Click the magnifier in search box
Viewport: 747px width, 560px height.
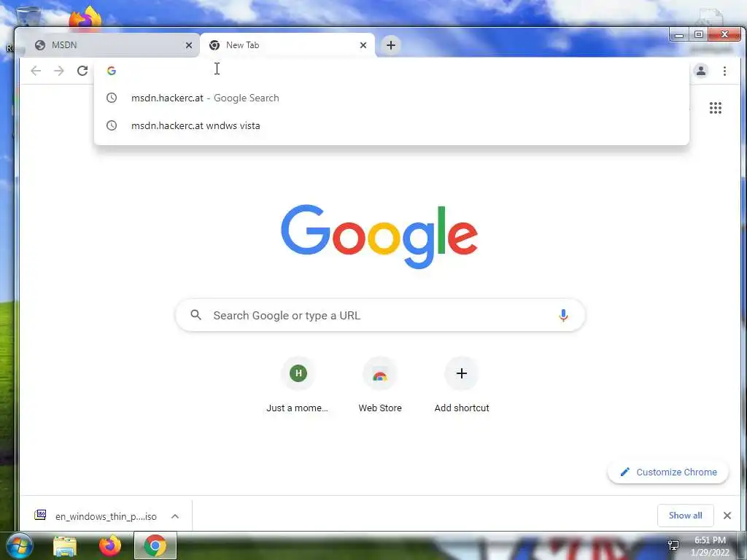(196, 315)
